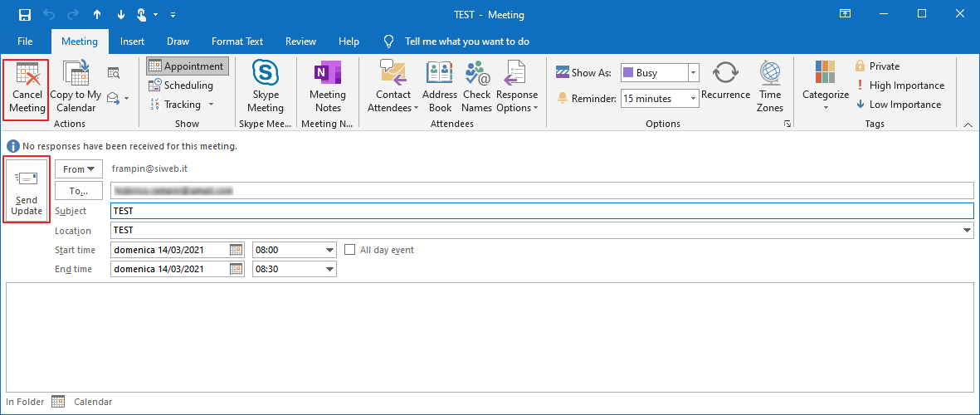The height and width of the screenshot is (415, 980).
Task: Open the Insert tab
Action: (x=133, y=41)
